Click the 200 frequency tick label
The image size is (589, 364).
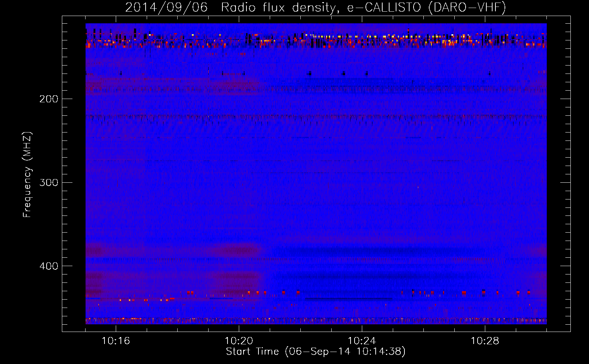pos(48,99)
